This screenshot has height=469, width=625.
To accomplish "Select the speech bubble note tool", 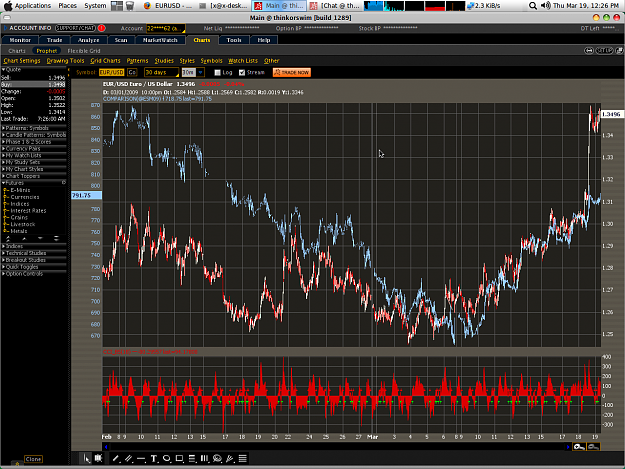I will click(217, 459).
